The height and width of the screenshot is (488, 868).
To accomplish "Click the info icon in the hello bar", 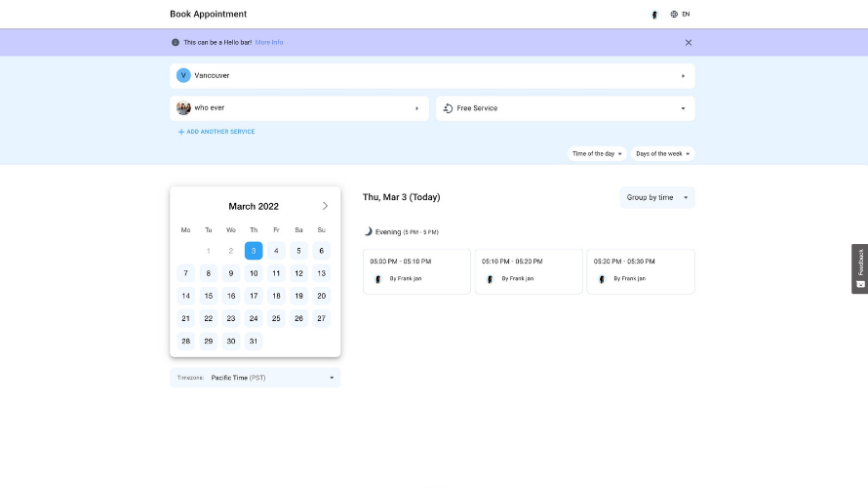I will (x=176, y=42).
